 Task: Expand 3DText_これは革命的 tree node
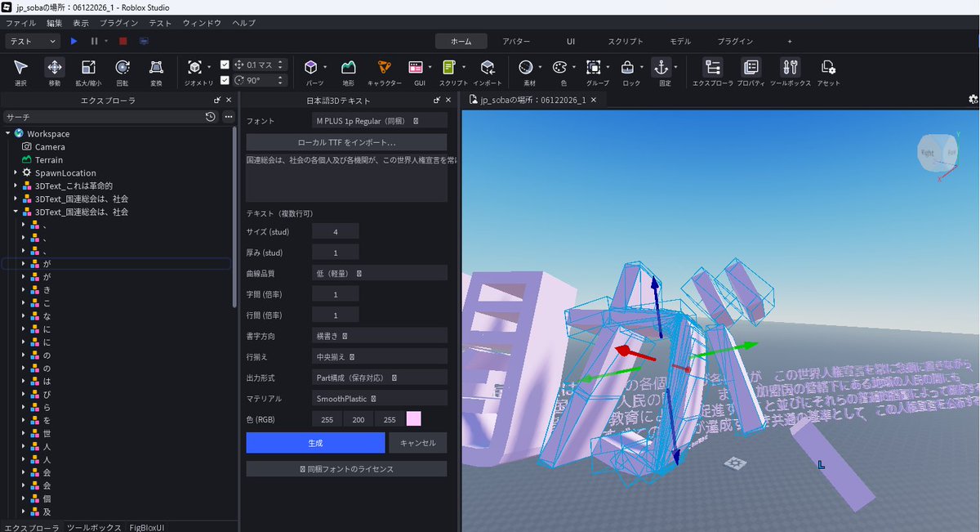pyautogui.click(x=16, y=186)
